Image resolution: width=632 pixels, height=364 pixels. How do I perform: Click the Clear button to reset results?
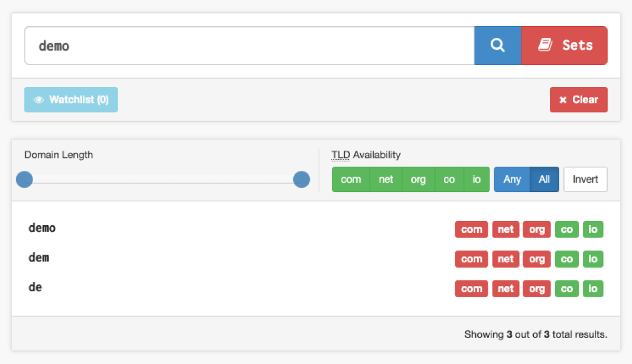[x=578, y=99]
